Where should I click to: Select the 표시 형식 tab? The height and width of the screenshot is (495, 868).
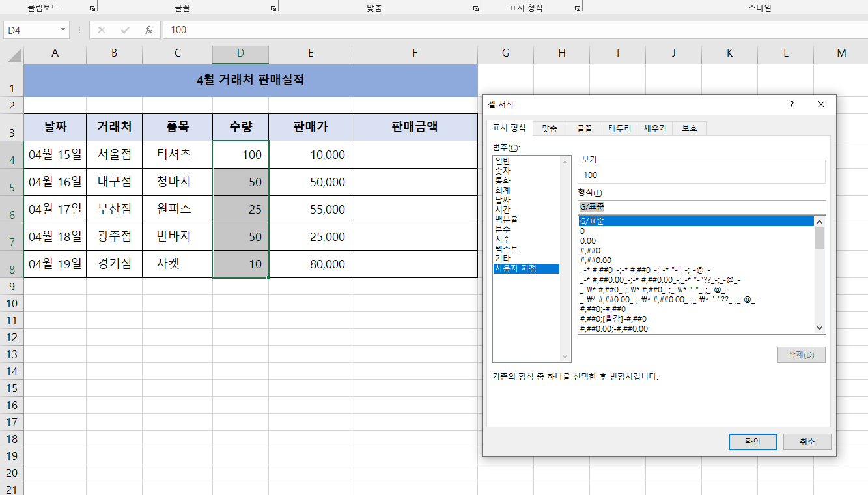pos(510,128)
